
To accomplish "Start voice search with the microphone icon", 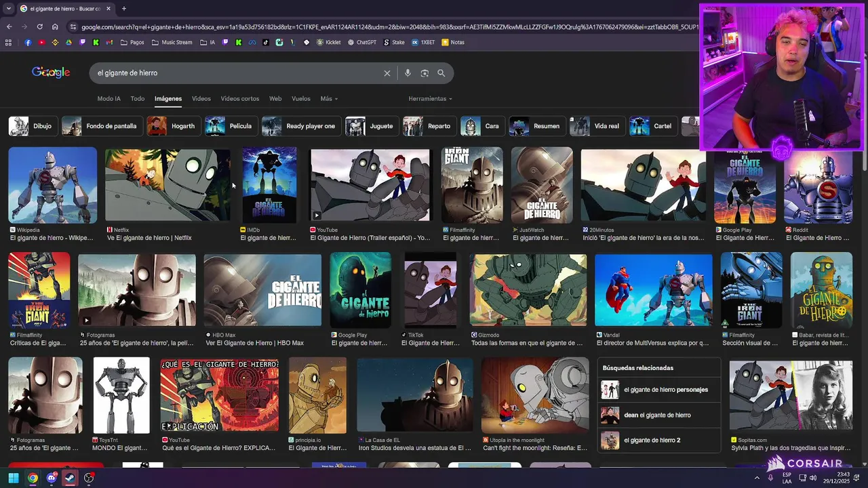I will (x=408, y=73).
